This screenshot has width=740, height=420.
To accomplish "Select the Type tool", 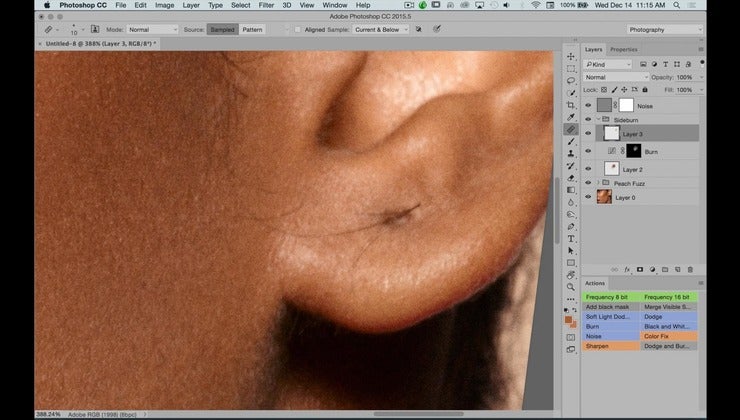I will coord(571,239).
